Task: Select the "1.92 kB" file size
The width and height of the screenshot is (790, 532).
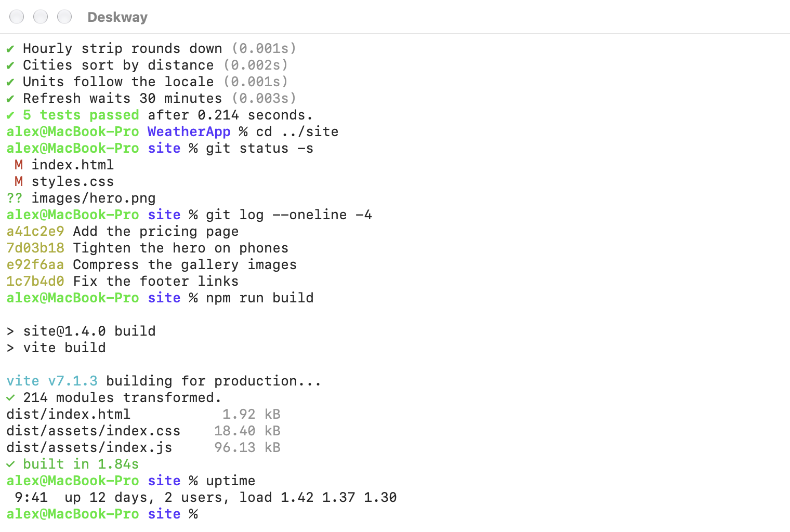Action: (251, 414)
